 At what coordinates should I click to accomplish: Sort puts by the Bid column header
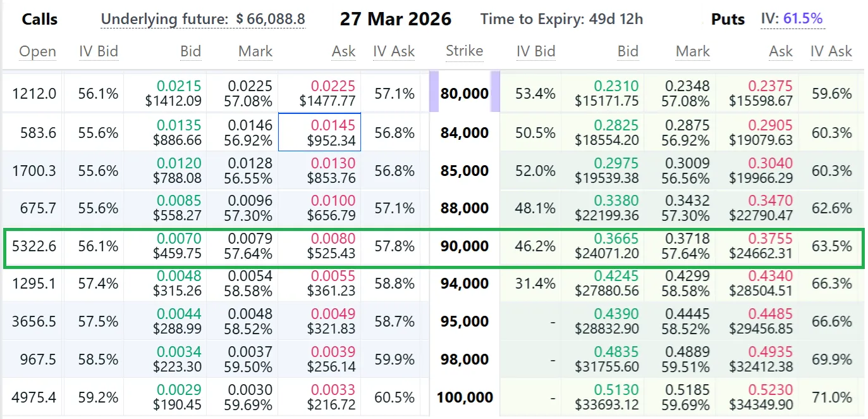pos(628,51)
